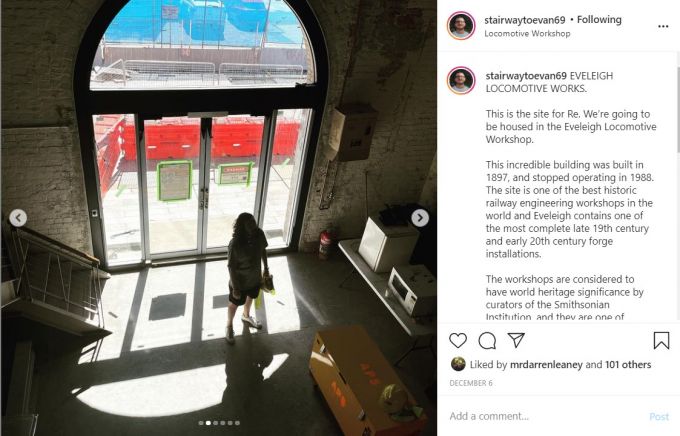Open the caption's profile avatar

pos(461,81)
